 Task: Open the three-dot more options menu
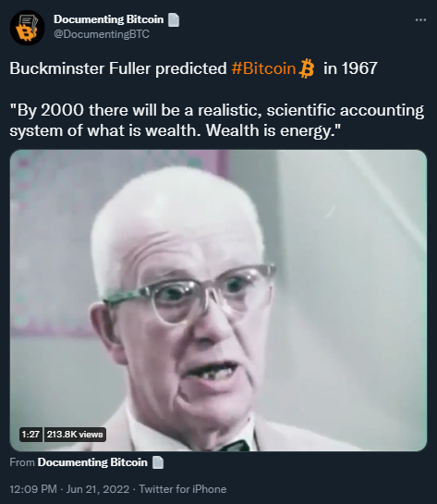tap(420, 20)
